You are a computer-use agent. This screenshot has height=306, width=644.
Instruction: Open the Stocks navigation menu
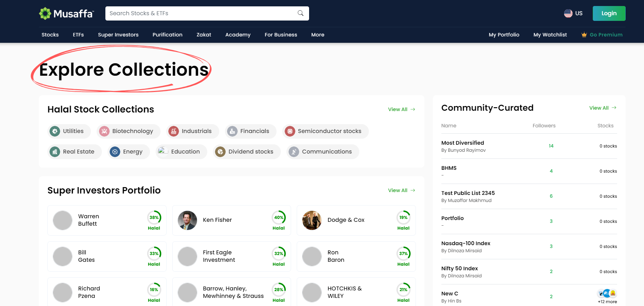(x=50, y=35)
